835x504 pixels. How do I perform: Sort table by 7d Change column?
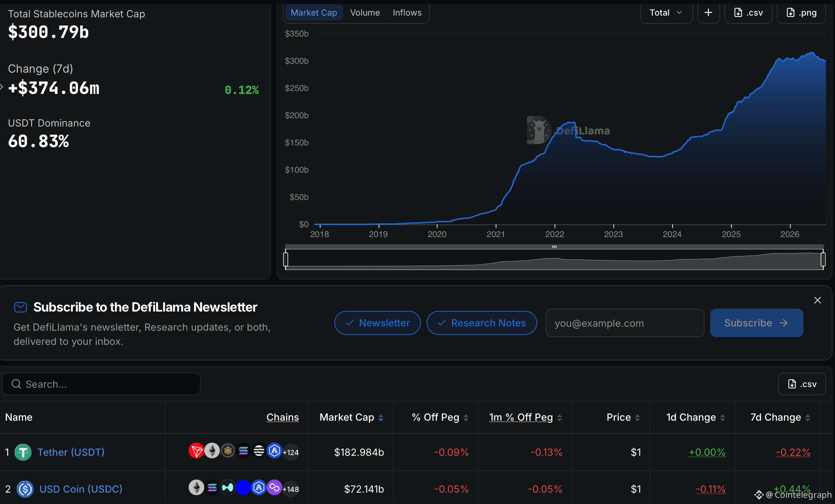tap(780, 418)
